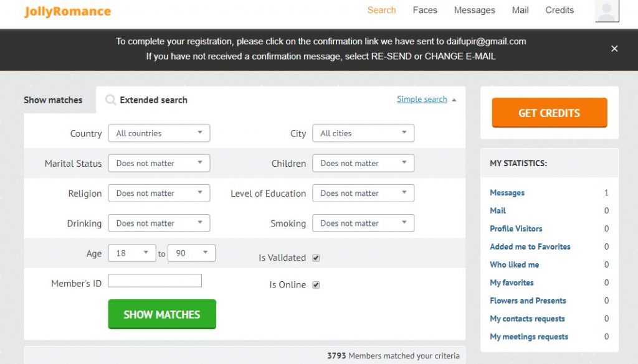The height and width of the screenshot is (364, 638).
Task: Toggle the Is Validated checkbox
Action: click(316, 258)
